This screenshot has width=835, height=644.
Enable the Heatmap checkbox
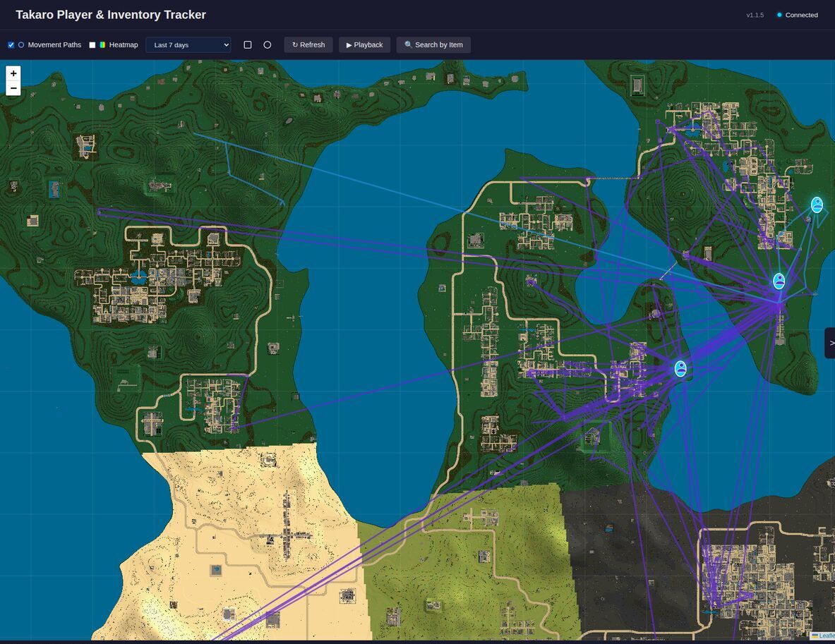click(x=92, y=45)
